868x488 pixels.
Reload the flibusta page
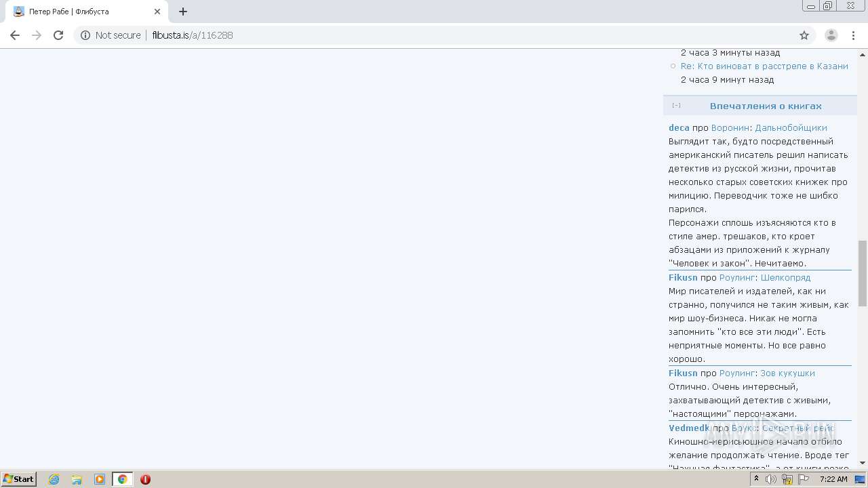[x=58, y=35]
